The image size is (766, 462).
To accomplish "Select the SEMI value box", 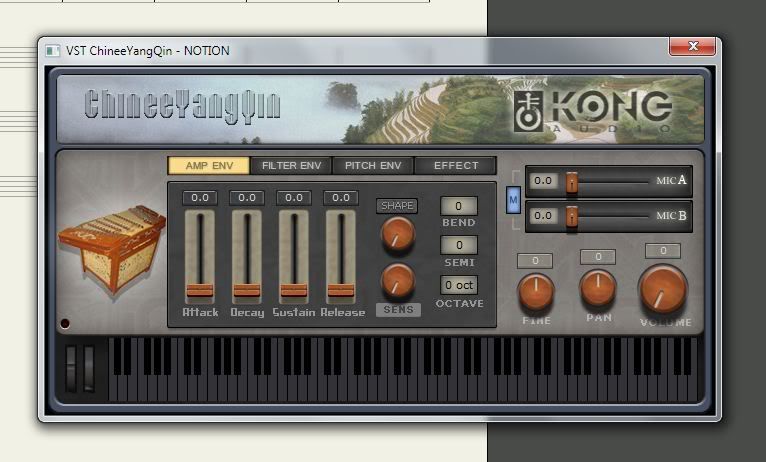I will [x=459, y=245].
